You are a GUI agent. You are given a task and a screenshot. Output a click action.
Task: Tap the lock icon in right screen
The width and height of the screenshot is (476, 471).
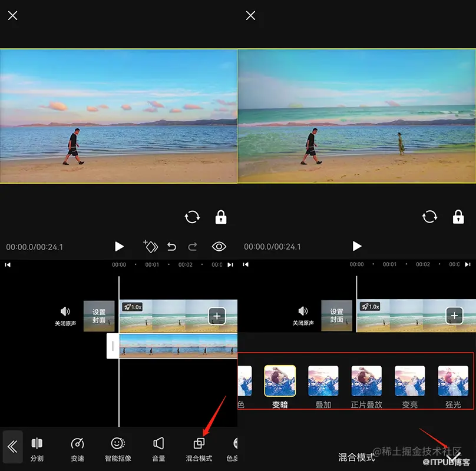pos(458,217)
